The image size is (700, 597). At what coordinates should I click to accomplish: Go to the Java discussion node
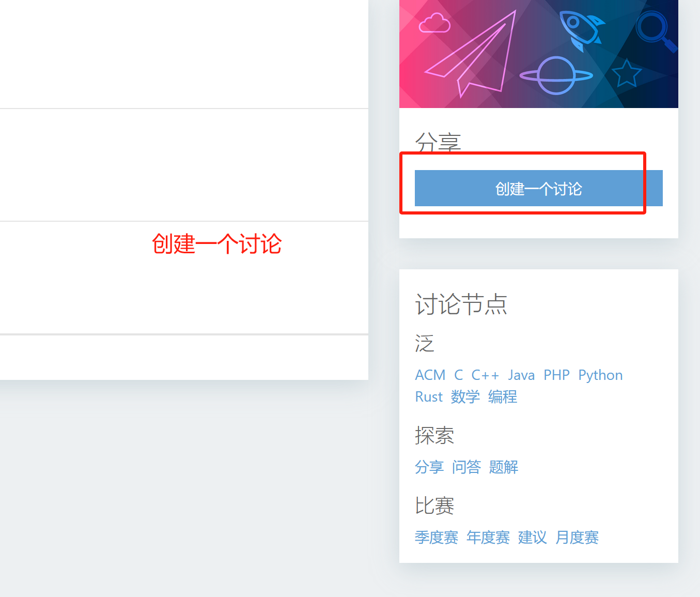tap(521, 375)
